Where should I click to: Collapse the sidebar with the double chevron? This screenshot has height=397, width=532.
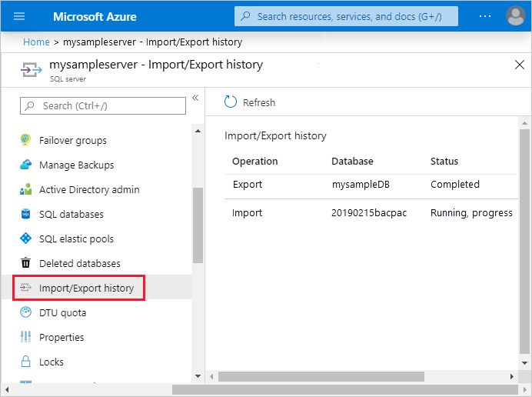195,98
